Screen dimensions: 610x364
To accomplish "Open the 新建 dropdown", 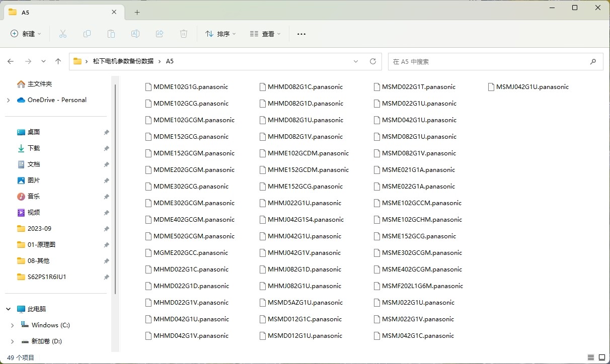I will pos(26,34).
